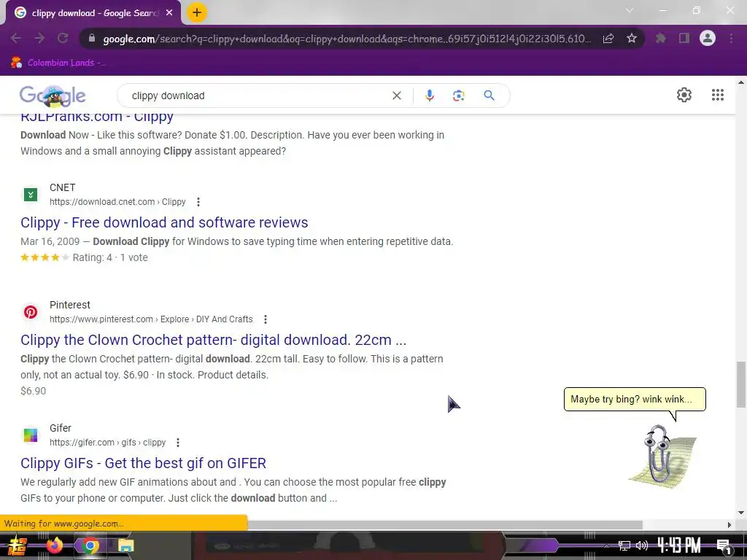Bookmark this page with star icon
Image resolution: width=747 pixels, height=560 pixels.
point(632,38)
